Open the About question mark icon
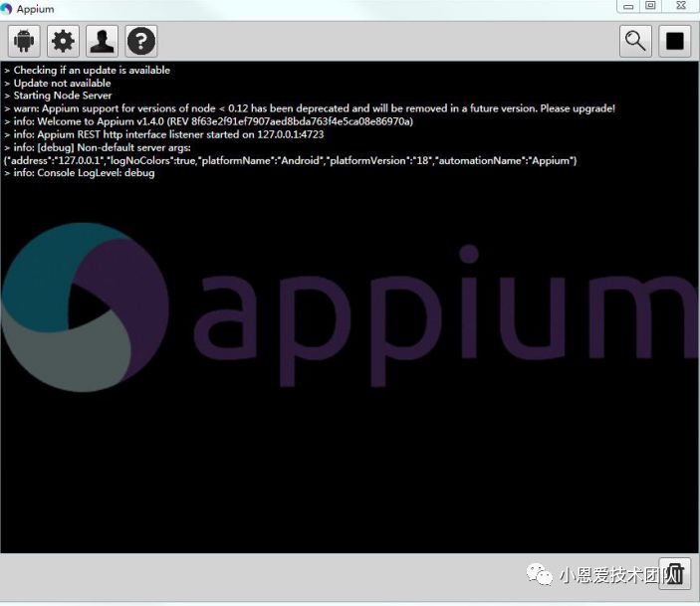The width and height of the screenshot is (700, 606). click(141, 41)
